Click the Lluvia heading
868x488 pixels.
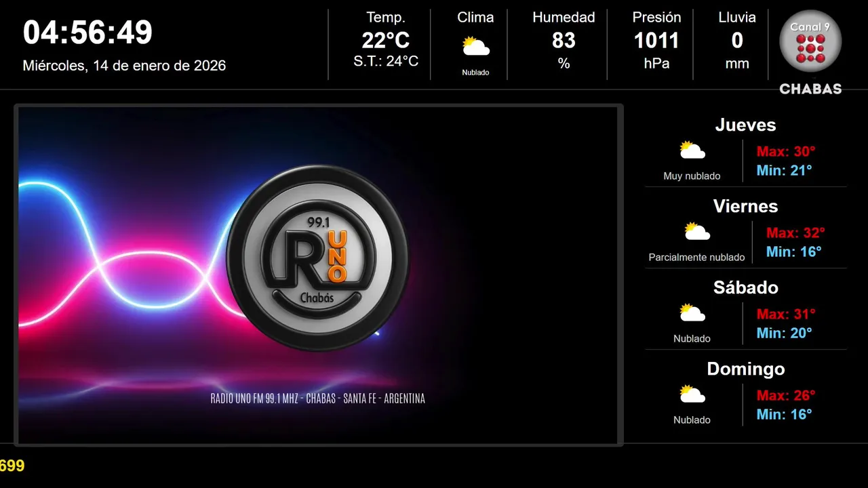(737, 18)
